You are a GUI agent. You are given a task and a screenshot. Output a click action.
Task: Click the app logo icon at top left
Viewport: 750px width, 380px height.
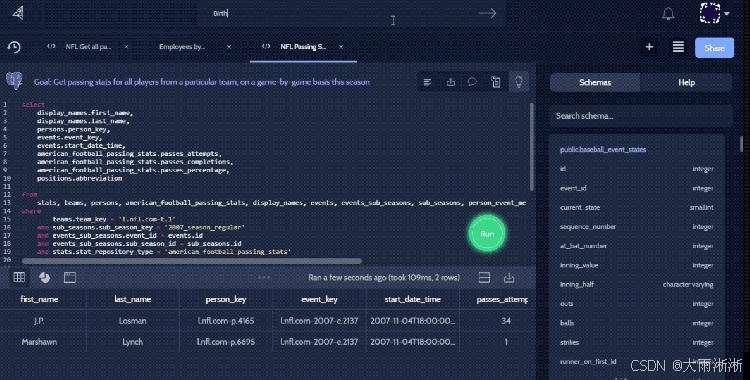(18, 13)
